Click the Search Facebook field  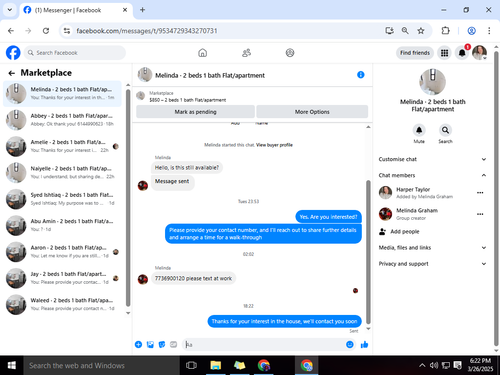click(75, 53)
